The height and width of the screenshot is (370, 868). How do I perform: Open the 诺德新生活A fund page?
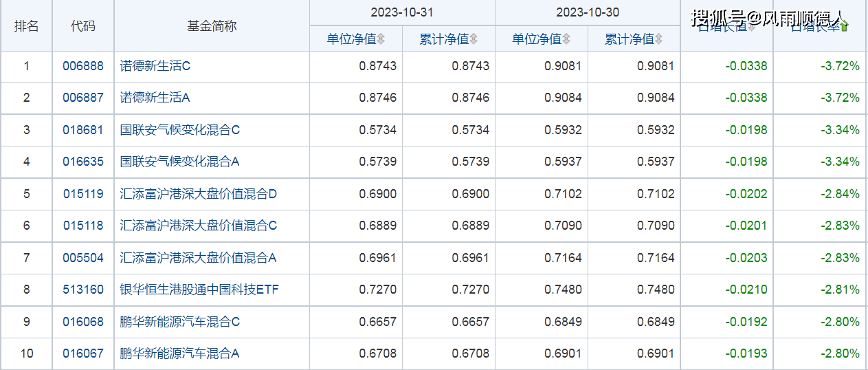[x=155, y=98]
